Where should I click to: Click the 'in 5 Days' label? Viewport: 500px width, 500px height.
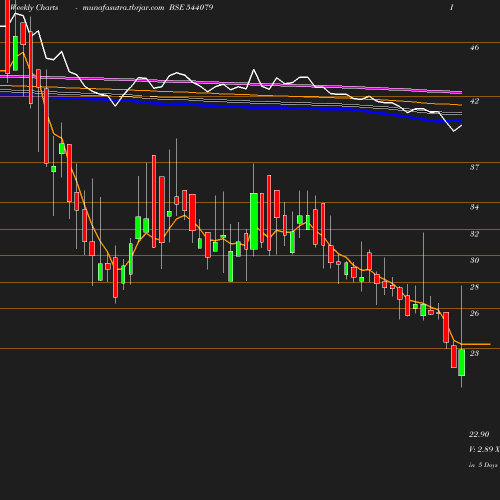click(483, 465)
